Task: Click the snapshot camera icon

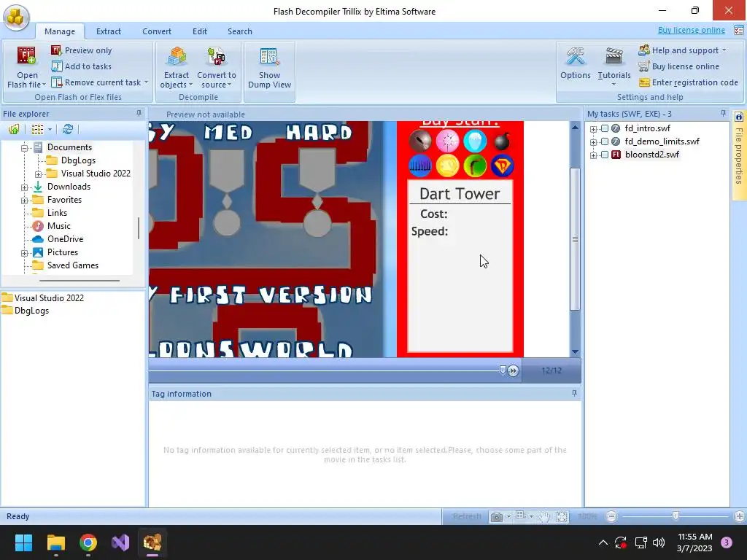Action: click(496, 517)
